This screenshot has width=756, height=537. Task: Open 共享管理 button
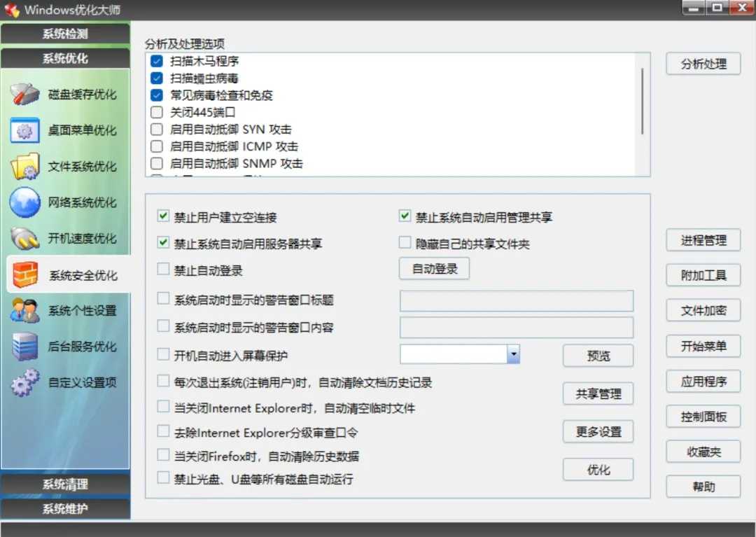coord(598,394)
